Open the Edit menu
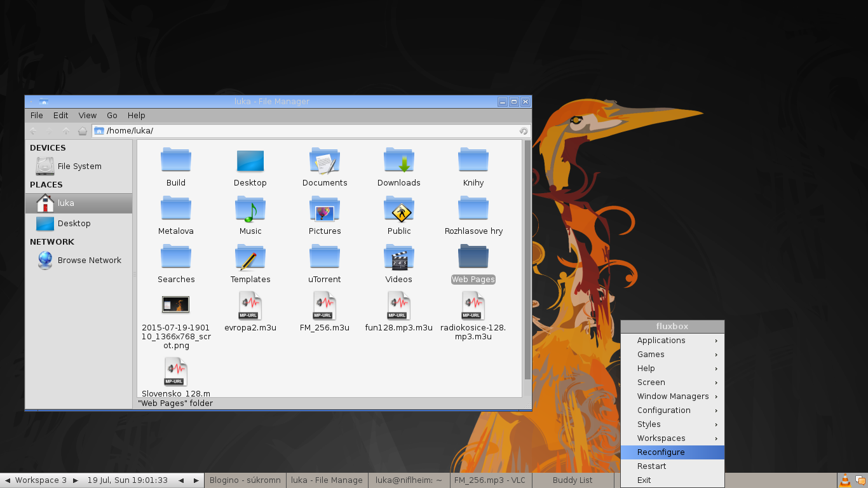 (x=60, y=116)
